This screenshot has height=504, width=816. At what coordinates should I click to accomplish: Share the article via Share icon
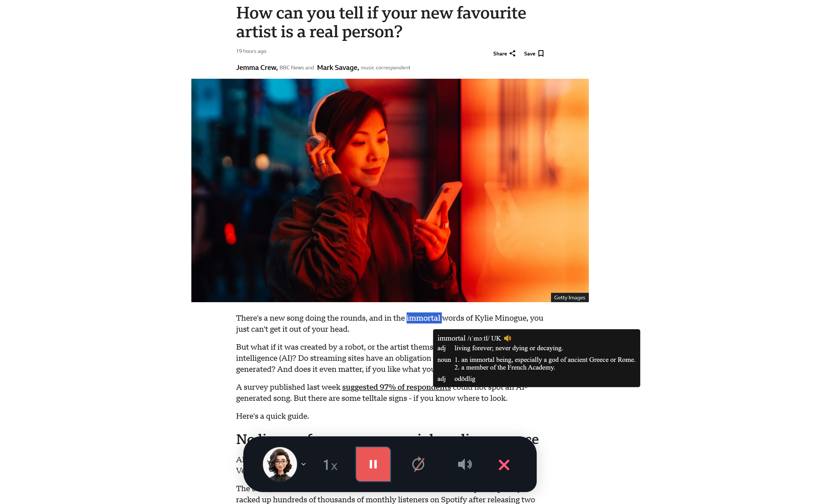504,53
